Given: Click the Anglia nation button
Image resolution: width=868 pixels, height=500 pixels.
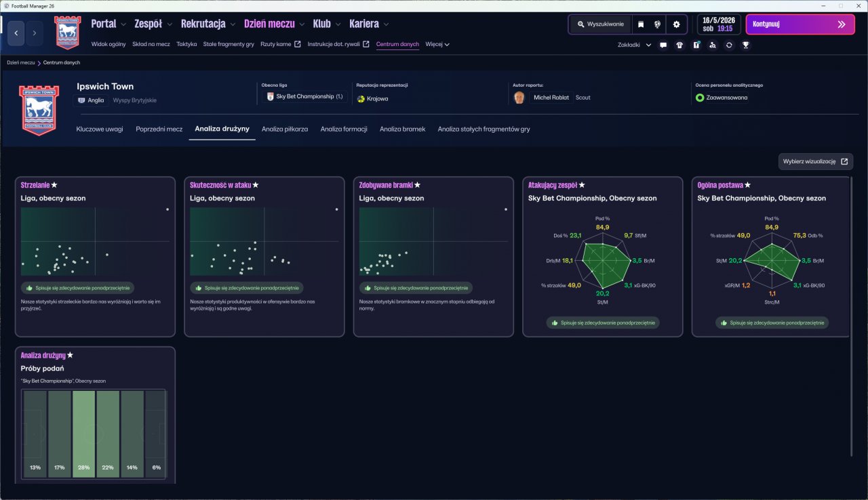Looking at the screenshot, I should pos(91,100).
